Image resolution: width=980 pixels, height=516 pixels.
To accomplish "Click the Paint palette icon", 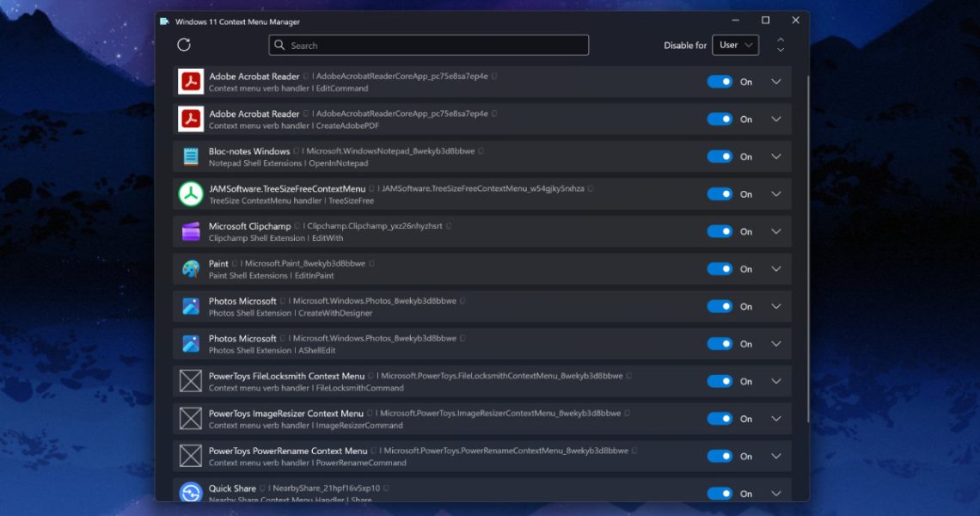I will pos(190,269).
